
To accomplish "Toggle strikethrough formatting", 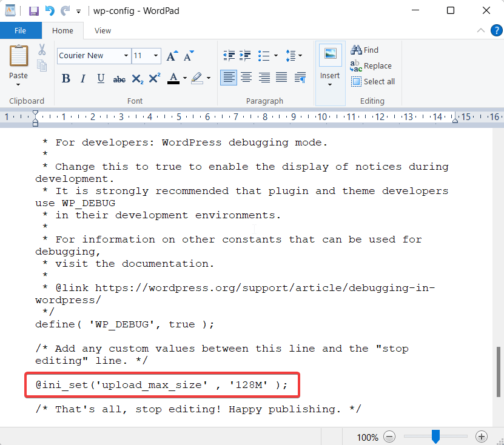I will coord(119,79).
